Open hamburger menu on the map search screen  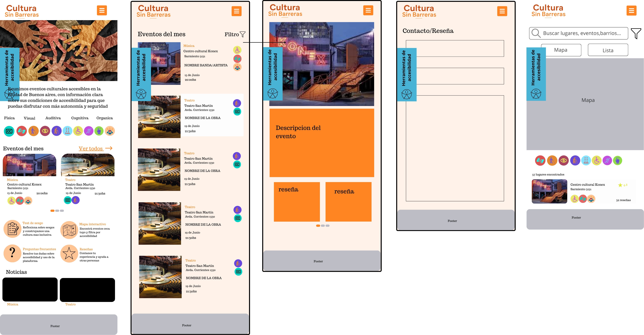pyautogui.click(x=631, y=10)
